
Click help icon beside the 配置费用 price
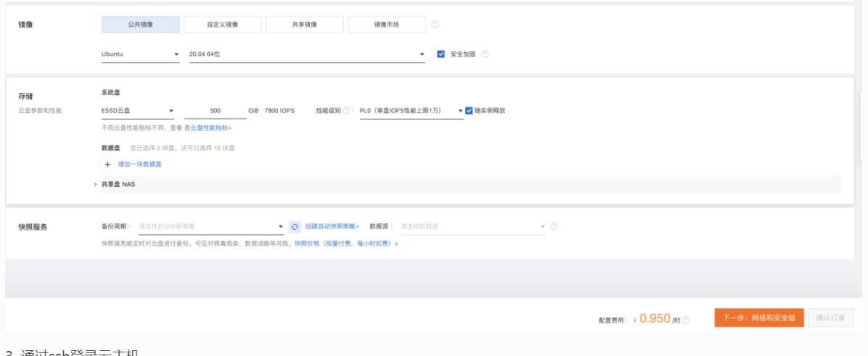(x=686, y=320)
